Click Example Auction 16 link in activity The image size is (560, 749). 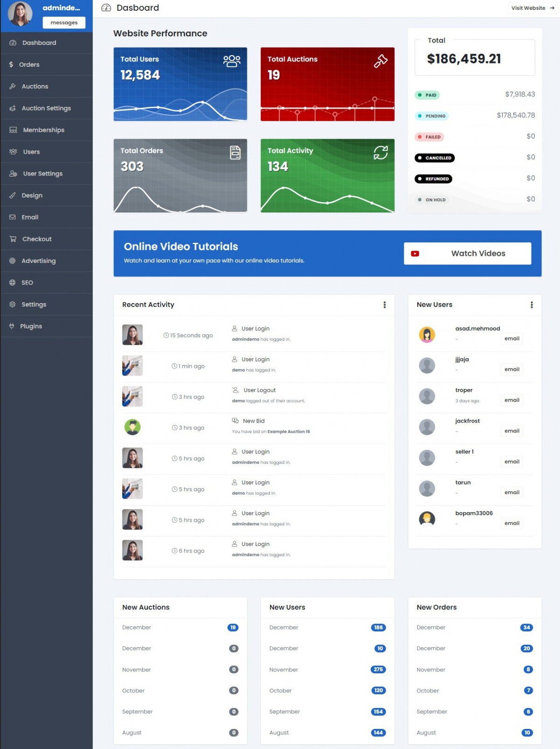pos(288,431)
